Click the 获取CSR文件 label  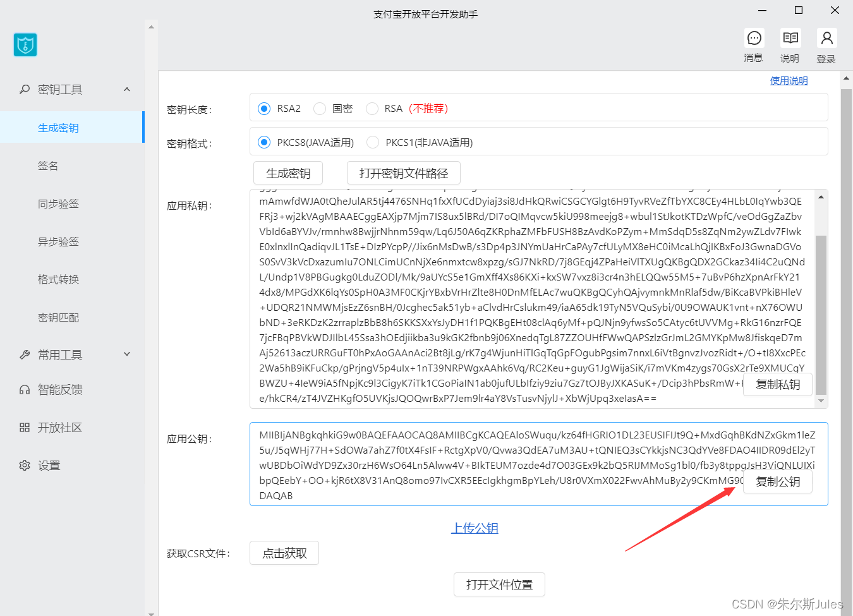coord(198,554)
